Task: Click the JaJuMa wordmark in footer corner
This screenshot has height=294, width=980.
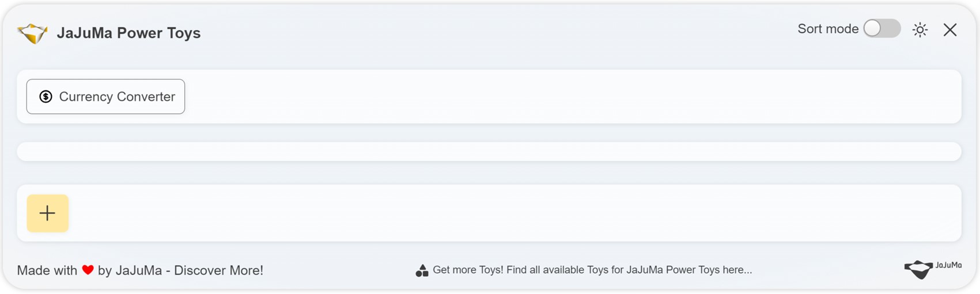Action: [x=948, y=265]
